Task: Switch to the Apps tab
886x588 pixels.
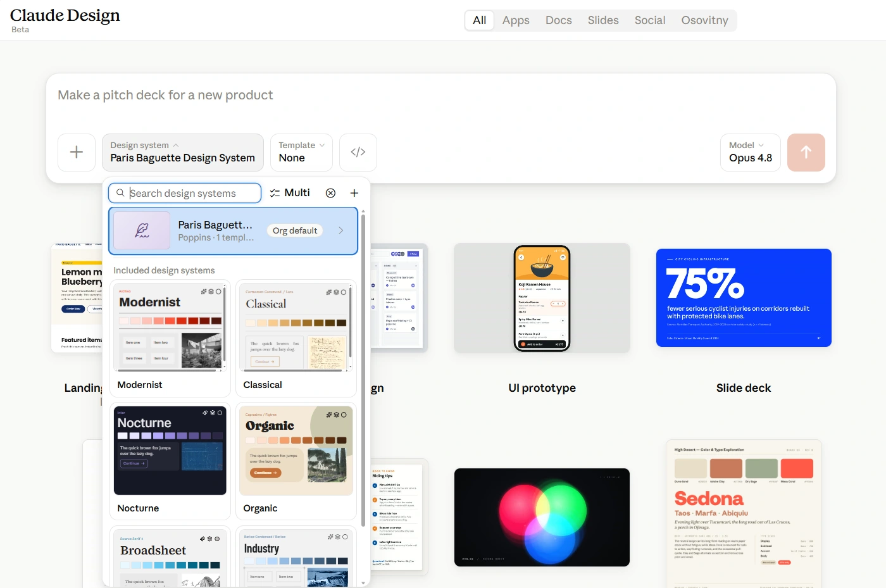Action: coord(516,20)
